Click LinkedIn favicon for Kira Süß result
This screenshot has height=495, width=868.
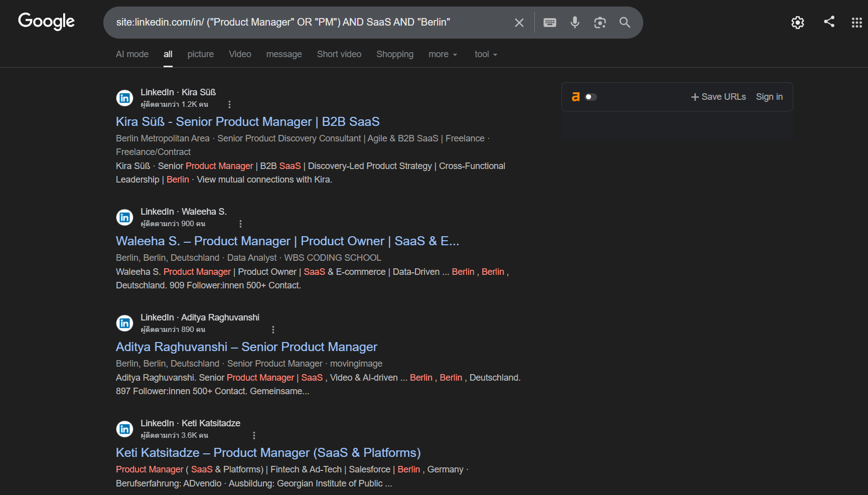pos(125,98)
